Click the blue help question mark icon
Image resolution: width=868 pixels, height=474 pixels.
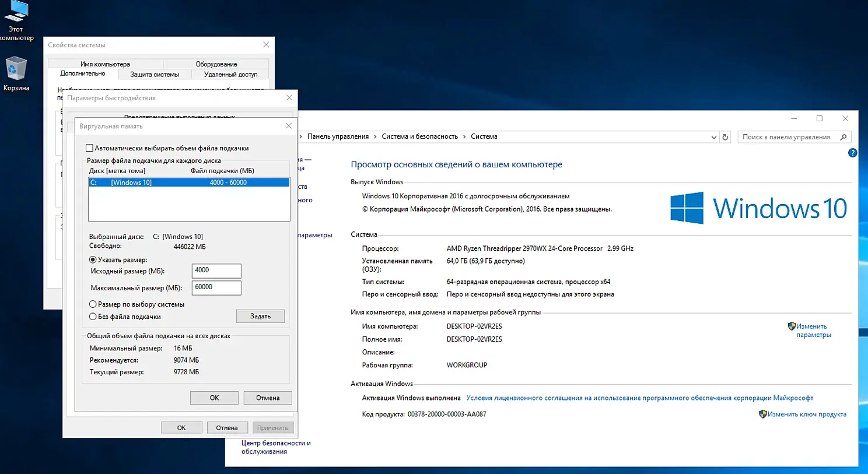tap(852, 153)
